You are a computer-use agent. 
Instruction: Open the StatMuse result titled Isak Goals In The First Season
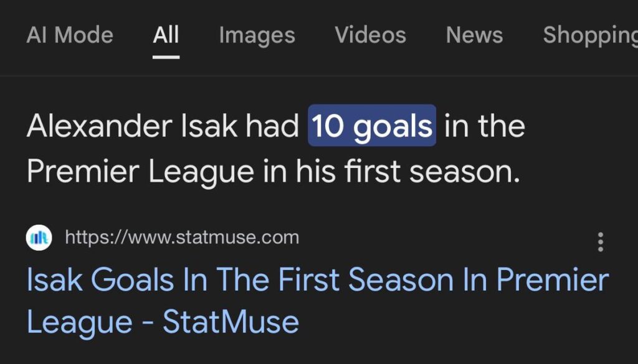[318, 280]
